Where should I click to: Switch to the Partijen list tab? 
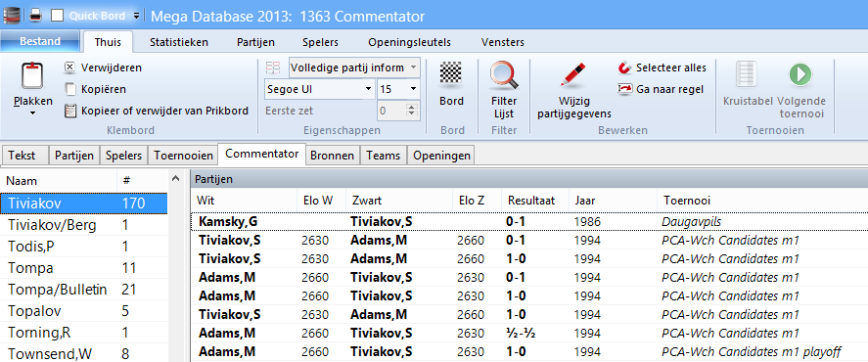pyautogui.click(x=74, y=156)
